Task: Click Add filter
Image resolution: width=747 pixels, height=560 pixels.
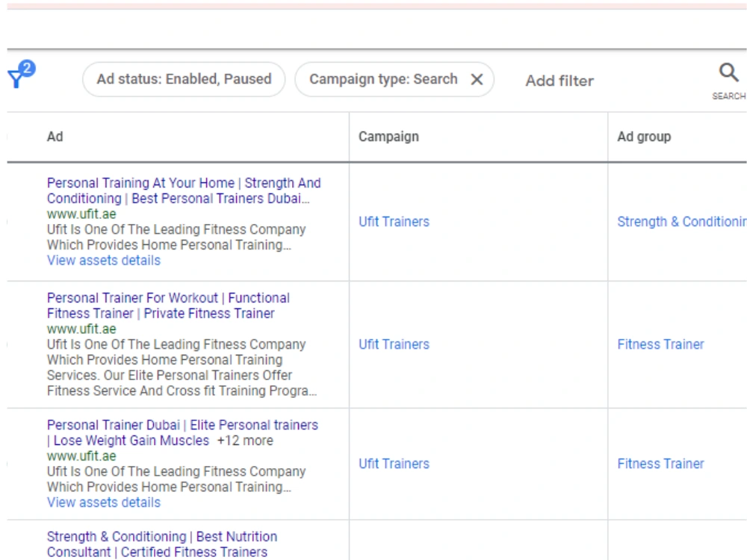Action: [560, 81]
